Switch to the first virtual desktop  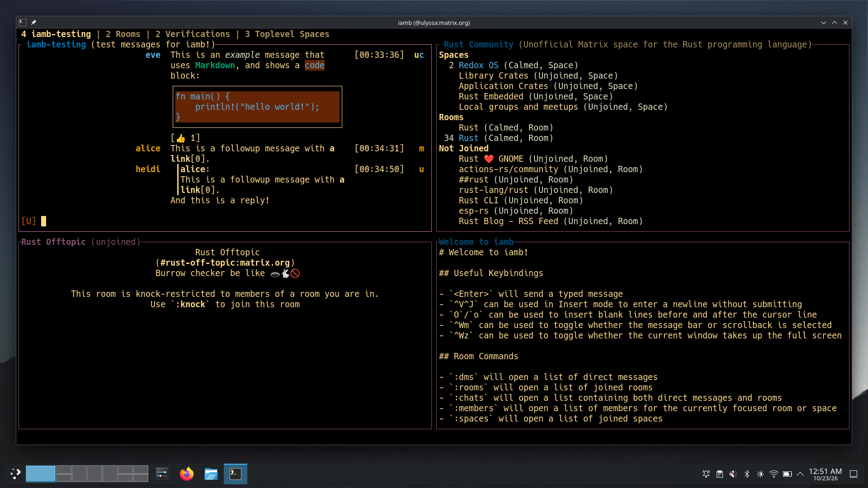41,474
